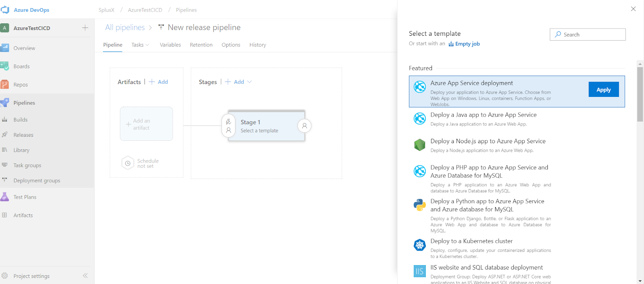
Task: Apply Azure App Service deployment template
Action: coord(603,90)
